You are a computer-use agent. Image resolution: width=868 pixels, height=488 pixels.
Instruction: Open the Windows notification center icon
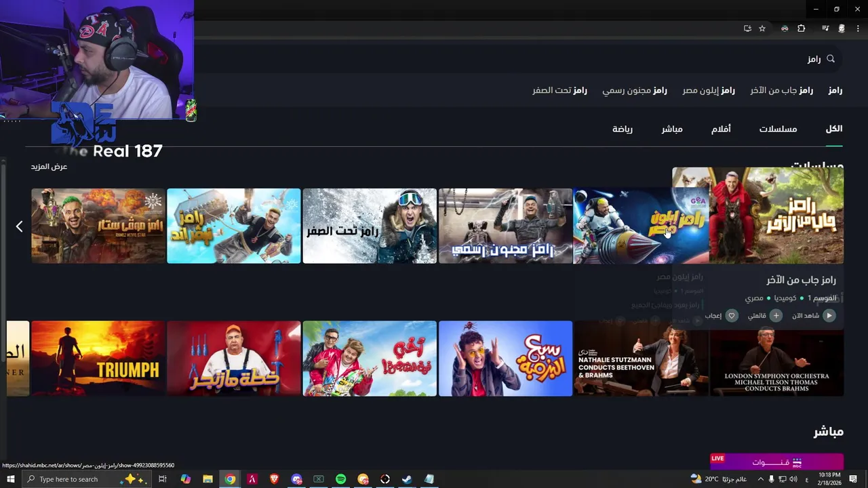pyautogui.click(x=853, y=479)
